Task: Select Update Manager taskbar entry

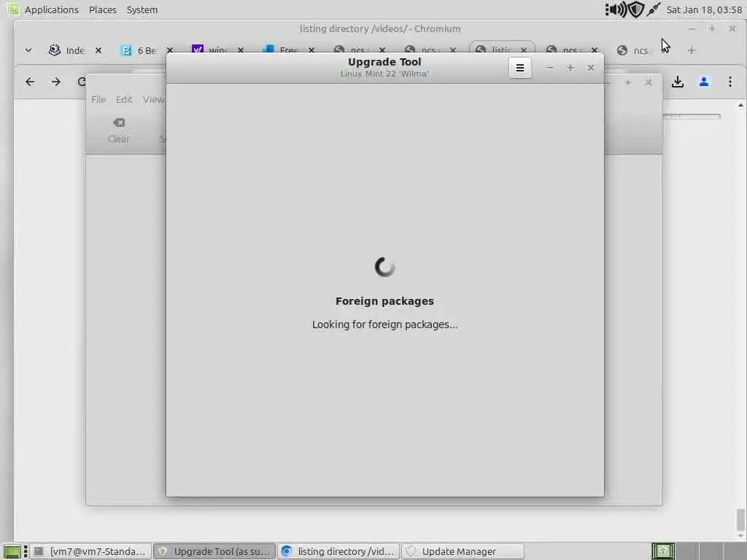Action: point(462,551)
